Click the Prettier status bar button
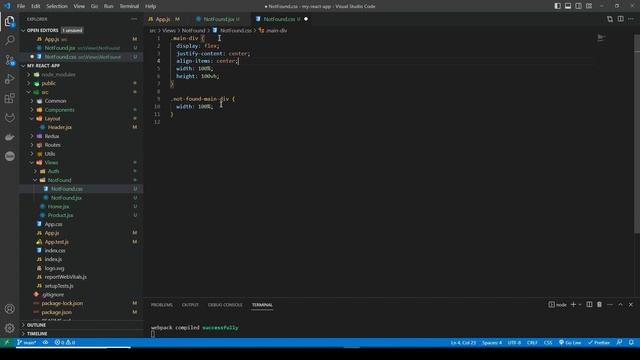The image size is (640, 360). (x=599, y=342)
